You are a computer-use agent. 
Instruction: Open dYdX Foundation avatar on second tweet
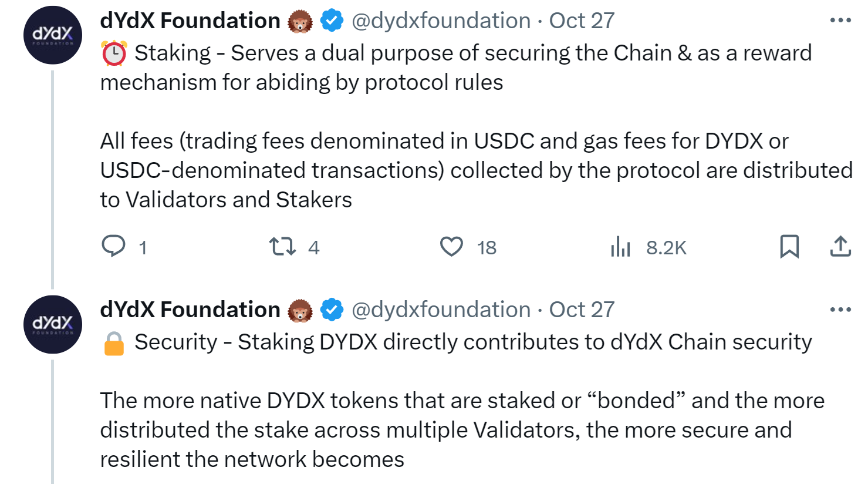(53, 324)
